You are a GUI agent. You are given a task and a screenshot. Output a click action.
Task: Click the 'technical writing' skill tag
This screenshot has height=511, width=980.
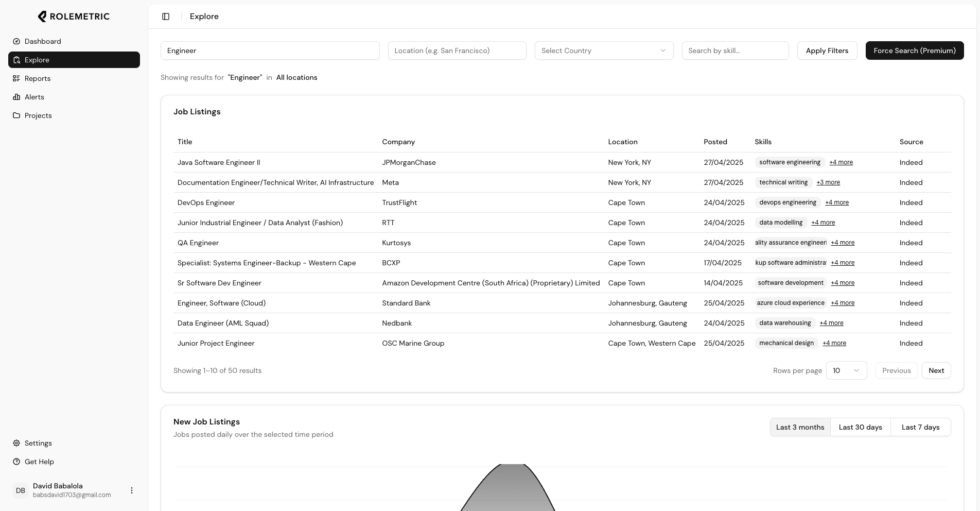[x=783, y=182]
